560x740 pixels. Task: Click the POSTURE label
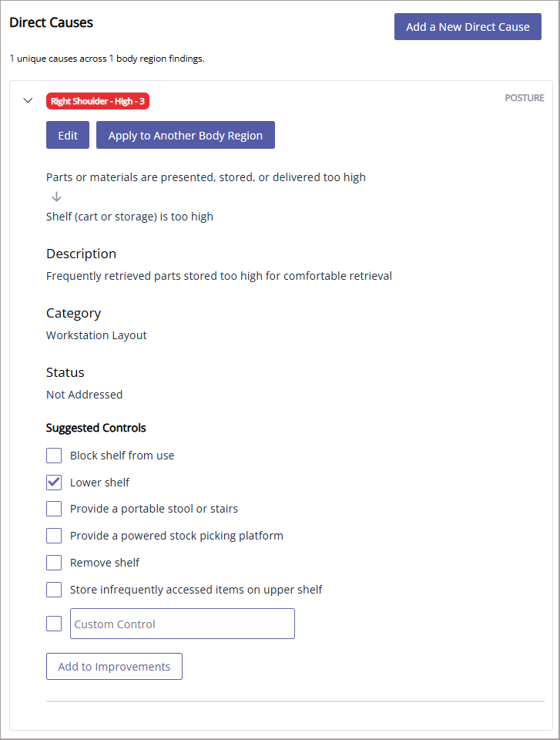(525, 98)
